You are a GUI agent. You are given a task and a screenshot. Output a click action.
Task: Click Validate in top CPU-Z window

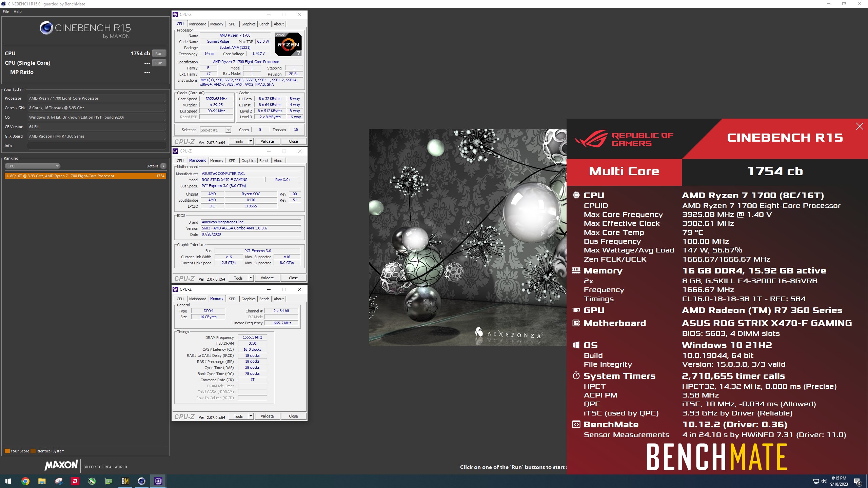[x=267, y=141]
